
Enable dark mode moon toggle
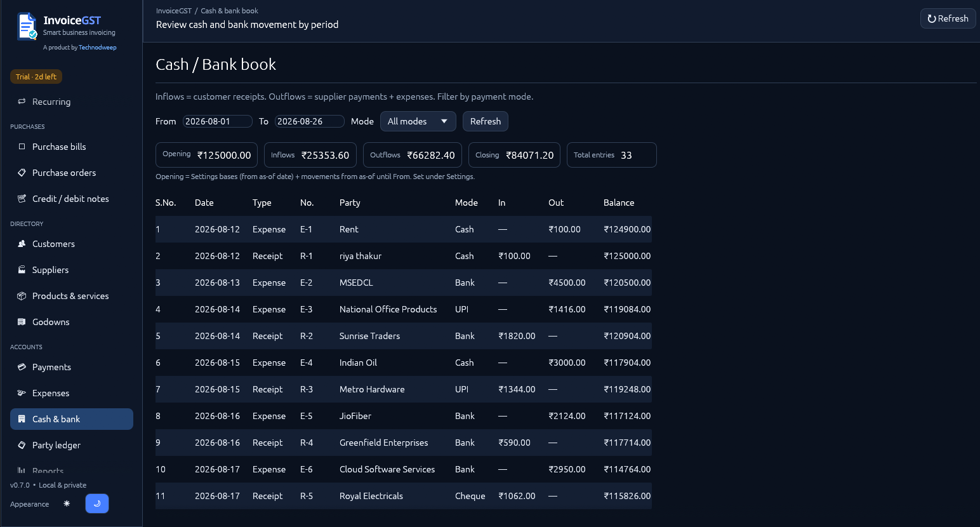click(x=97, y=504)
